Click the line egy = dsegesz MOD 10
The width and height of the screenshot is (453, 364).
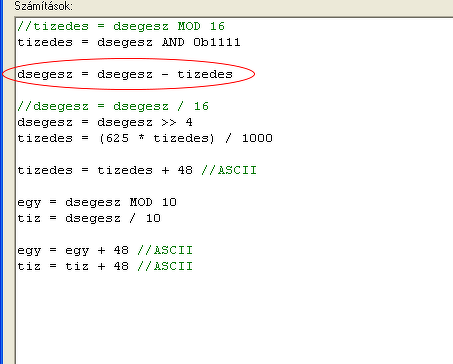(x=97, y=202)
